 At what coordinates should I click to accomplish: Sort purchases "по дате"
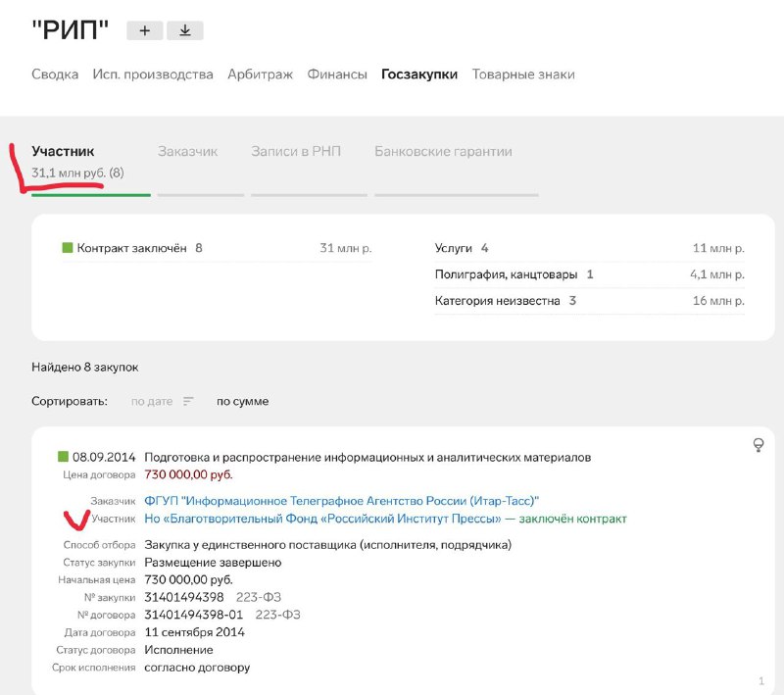click(152, 401)
